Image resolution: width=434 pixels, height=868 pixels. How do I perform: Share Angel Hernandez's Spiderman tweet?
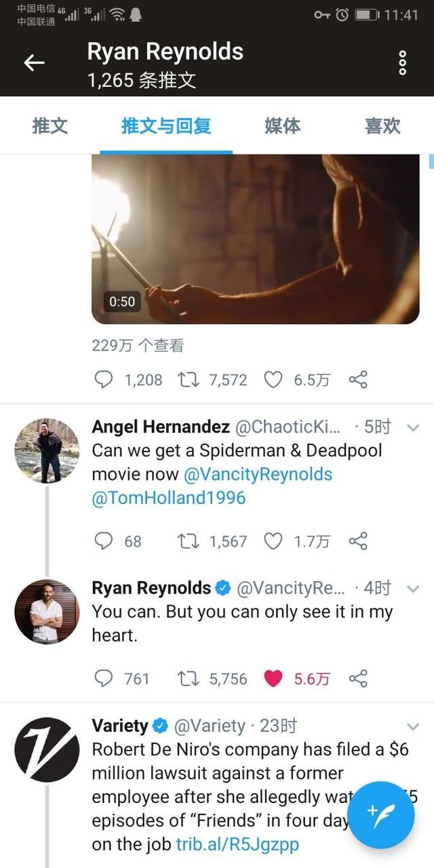(358, 540)
